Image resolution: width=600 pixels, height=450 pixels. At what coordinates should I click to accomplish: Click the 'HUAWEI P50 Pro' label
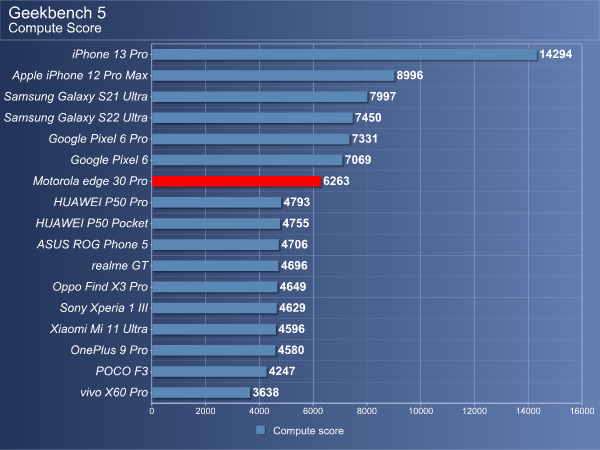(x=101, y=202)
